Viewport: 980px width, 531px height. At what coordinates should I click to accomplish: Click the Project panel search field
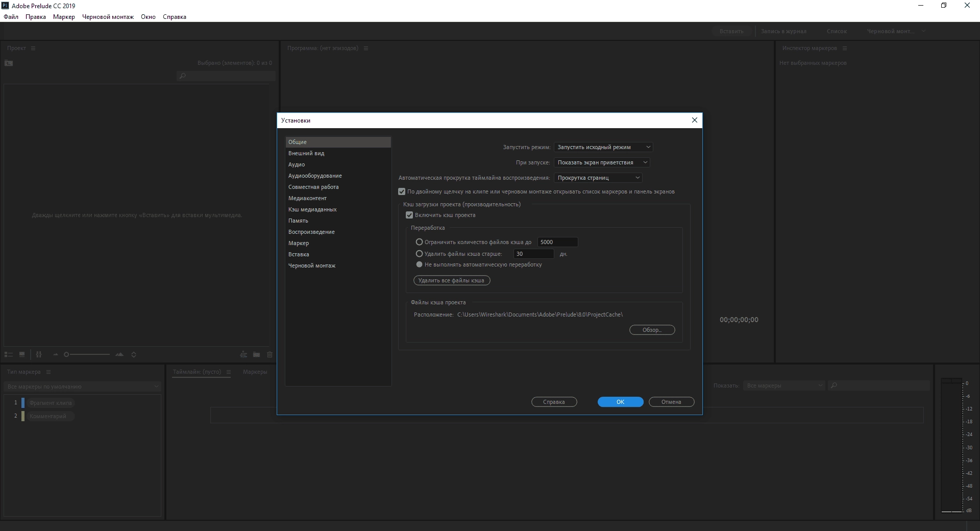click(226, 76)
